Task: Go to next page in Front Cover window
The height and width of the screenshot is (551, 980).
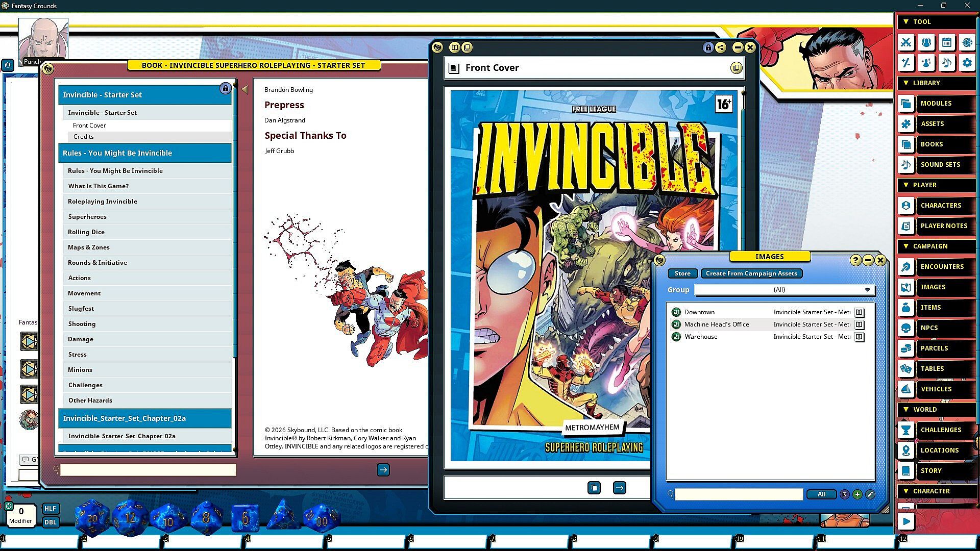Action: [x=619, y=488]
